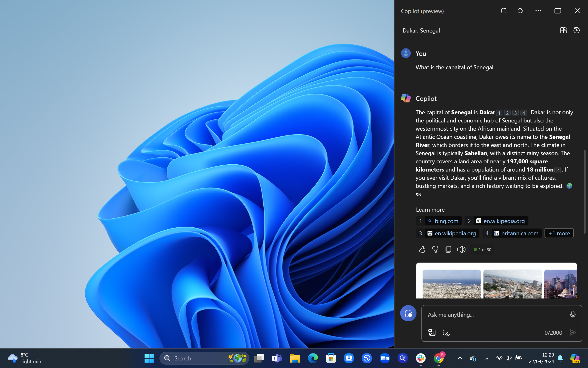View first Dakar coastline image
Viewport: 588px width, 368px height.
point(452,284)
